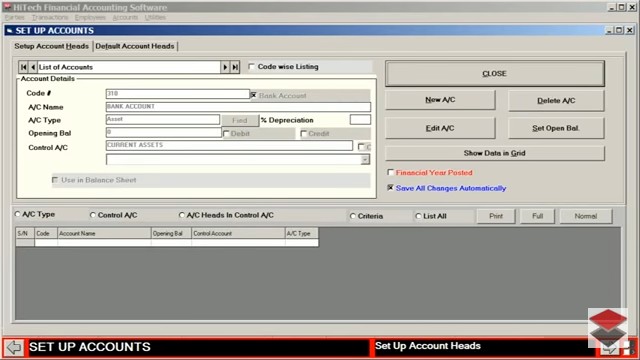Go to first account record arrow
The height and width of the screenshot is (360, 640).
(24, 67)
